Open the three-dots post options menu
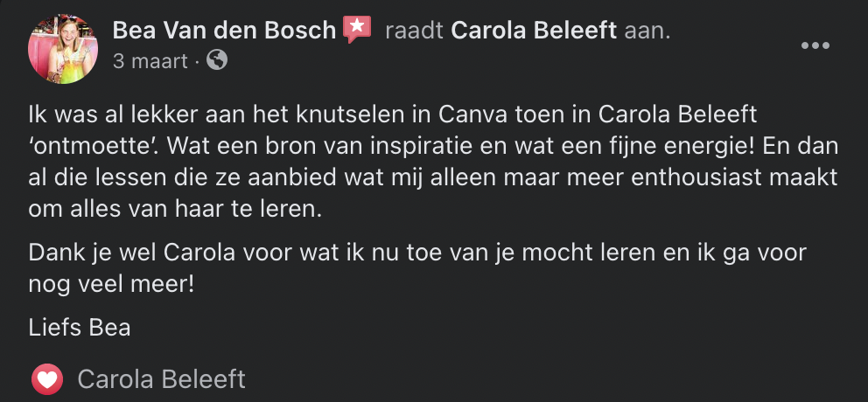Viewport: 868px width, 402px height. (x=815, y=46)
